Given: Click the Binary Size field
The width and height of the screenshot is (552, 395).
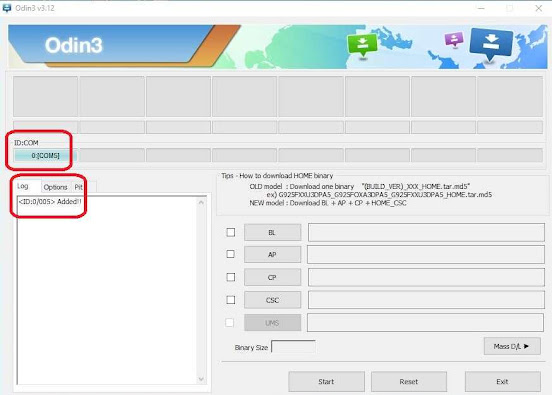Looking at the screenshot, I should pyautogui.click(x=293, y=347).
